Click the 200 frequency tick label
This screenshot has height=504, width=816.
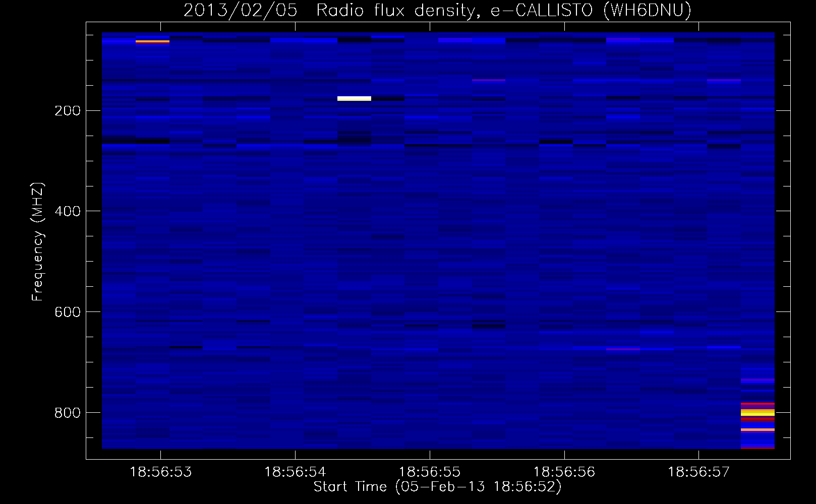pos(68,111)
